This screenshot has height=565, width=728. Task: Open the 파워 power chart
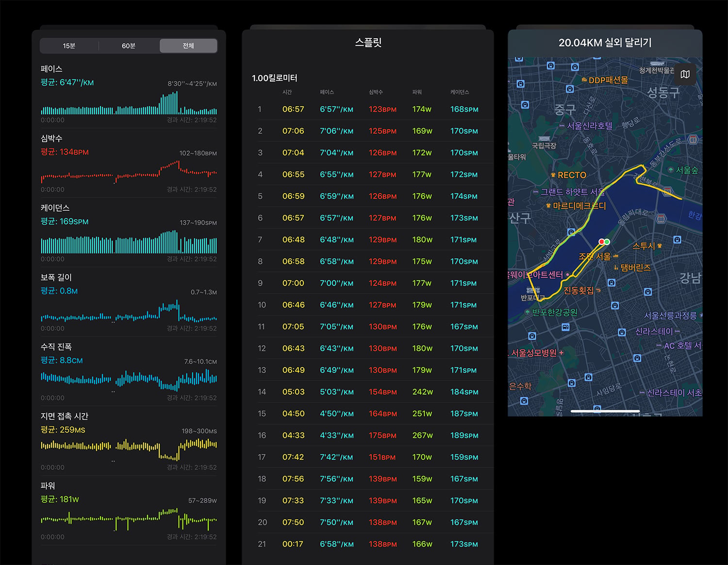click(129, 511)
